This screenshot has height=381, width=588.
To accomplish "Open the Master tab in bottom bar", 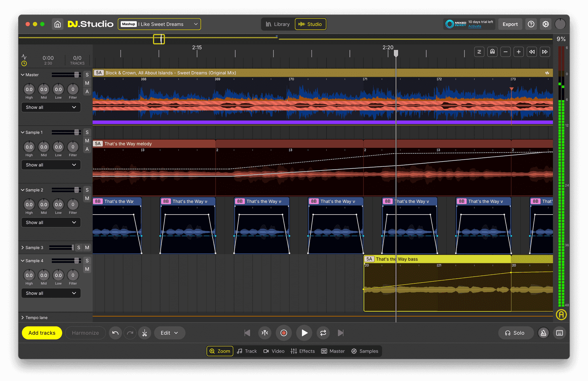I will point(333,351).
